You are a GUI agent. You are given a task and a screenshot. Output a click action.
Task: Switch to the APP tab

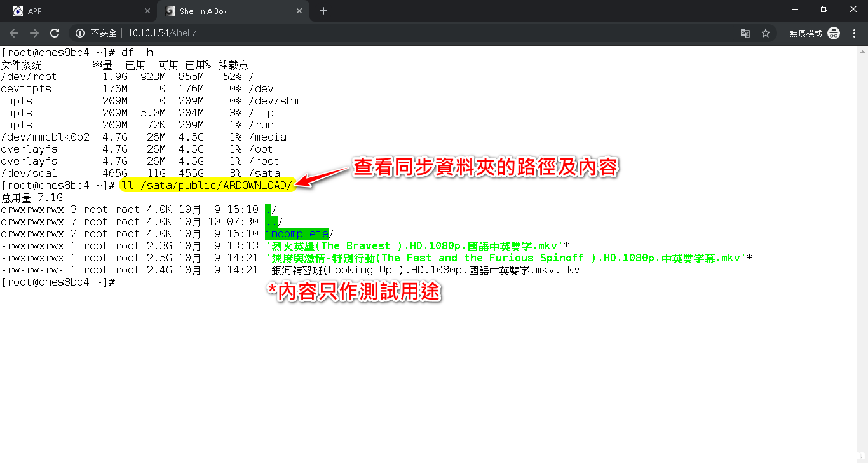coord(76,11)
